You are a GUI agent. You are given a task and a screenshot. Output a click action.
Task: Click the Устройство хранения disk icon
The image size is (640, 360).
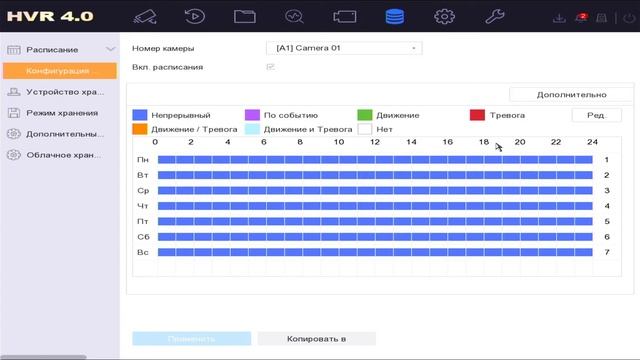(x=13, y=92)
